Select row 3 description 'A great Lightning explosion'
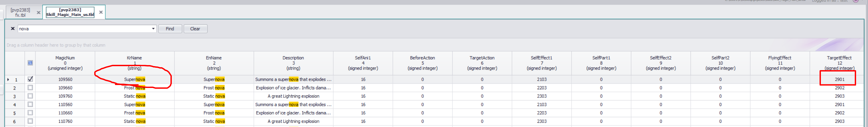The image size is (868, 127). pos(294,96)
